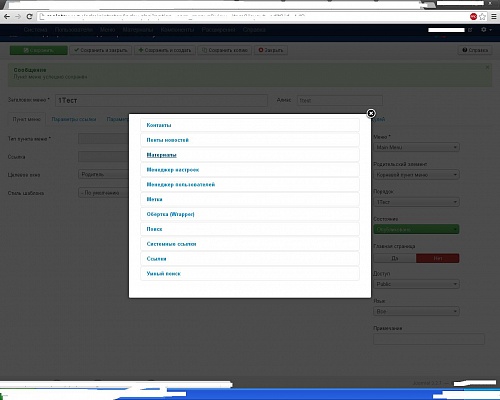Open the Public access dropdown
The height and width of the screenshot is (400, 500).
[416, 284]
